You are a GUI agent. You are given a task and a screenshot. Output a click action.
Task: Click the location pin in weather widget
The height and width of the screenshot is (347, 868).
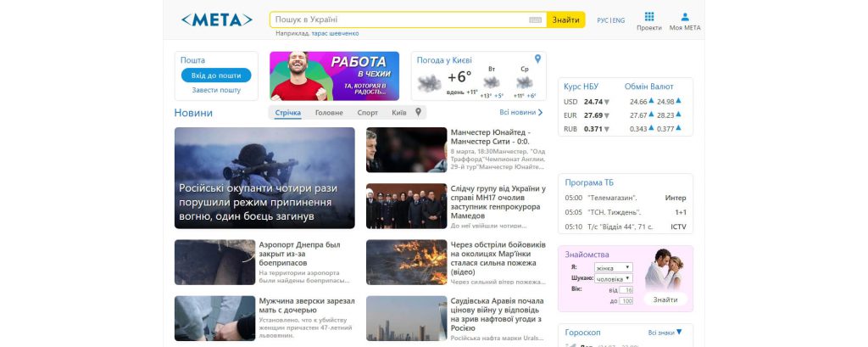point(537,59)
